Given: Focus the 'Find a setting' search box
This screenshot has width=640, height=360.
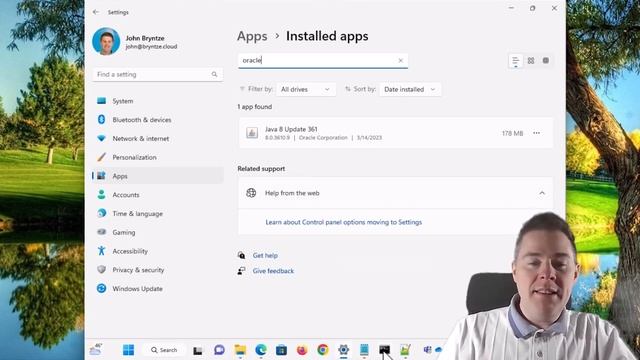Looking at the screenshot, I should [x=158, y=74].
